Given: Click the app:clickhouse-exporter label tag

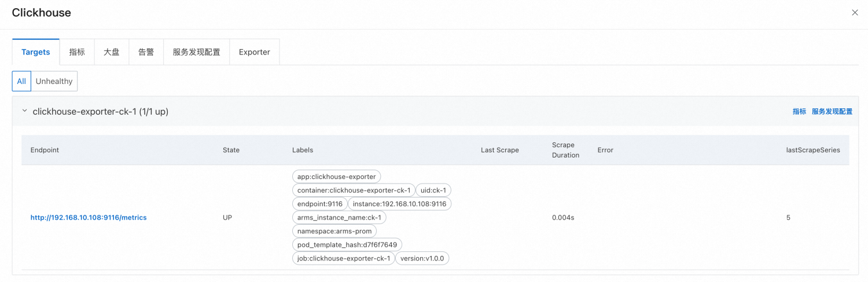Looking at the screenshot, I should [337, 177].
